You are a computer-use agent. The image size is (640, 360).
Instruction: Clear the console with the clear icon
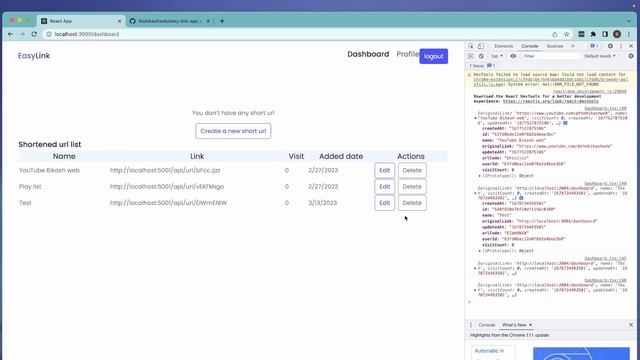pos(481,56)
